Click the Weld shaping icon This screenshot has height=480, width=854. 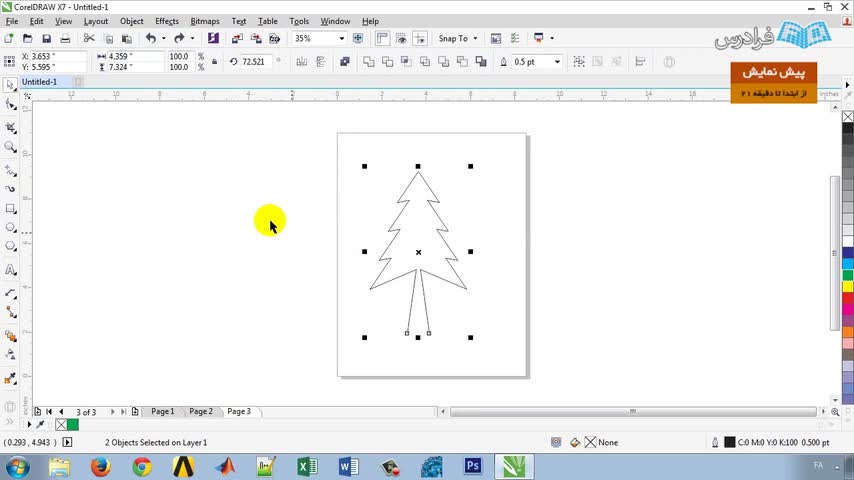pos(369,62)
